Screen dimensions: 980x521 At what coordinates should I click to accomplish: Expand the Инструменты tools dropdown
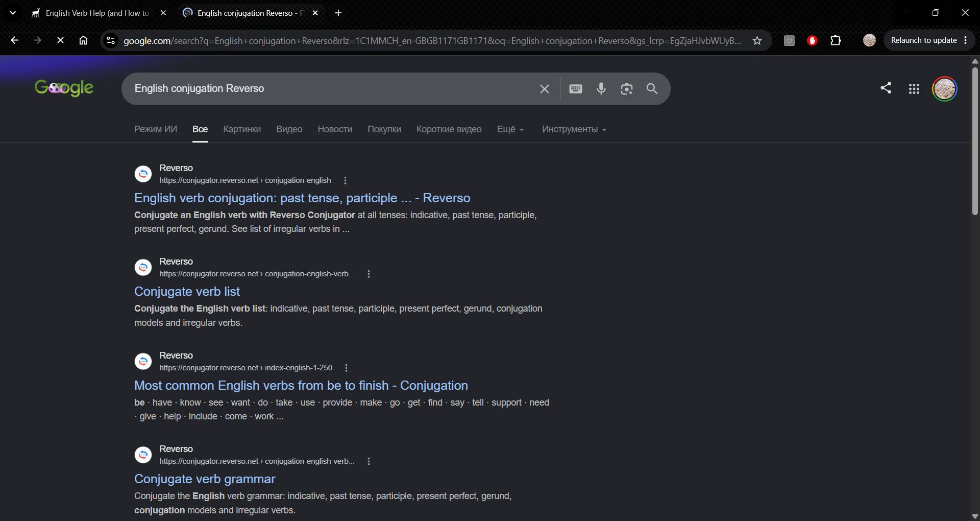pyautogui.click(x=574, y=129)
